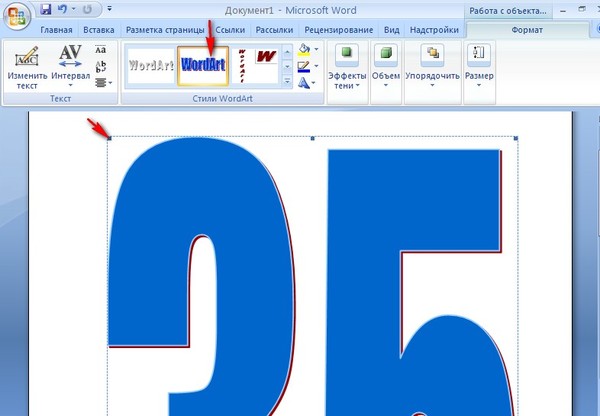Restore down the Word window

pyautogui.click(x=582, y=9)
